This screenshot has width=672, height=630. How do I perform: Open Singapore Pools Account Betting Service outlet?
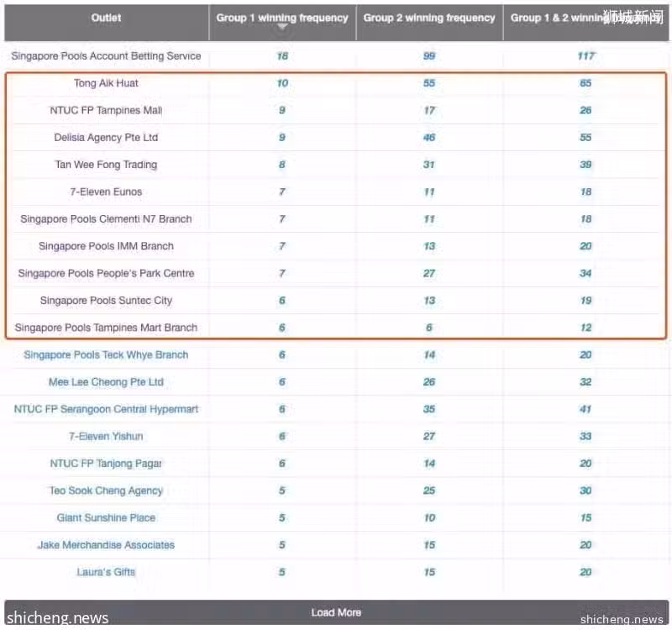coord(107,56)
